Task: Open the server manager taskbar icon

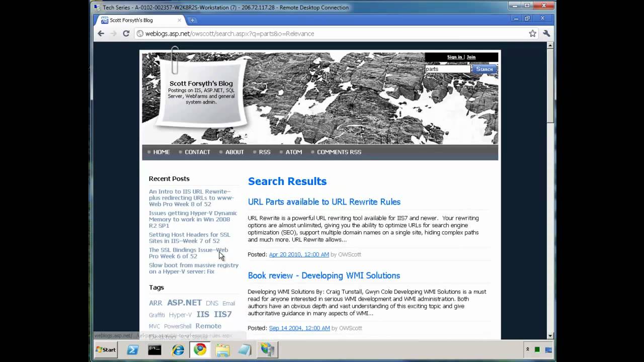Action: pyautogui.click(x=267, y=349)
